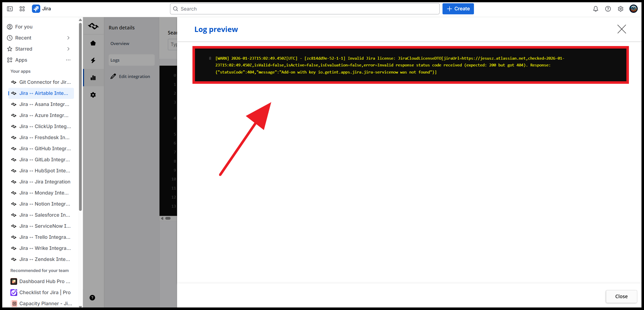
Task: Expand the Recent menu chevron
Action: pyautogui.click(x=68, y=38)
